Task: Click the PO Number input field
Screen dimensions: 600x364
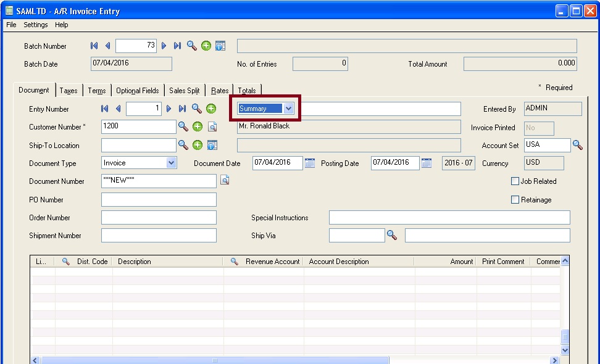Action: point(159,199)
